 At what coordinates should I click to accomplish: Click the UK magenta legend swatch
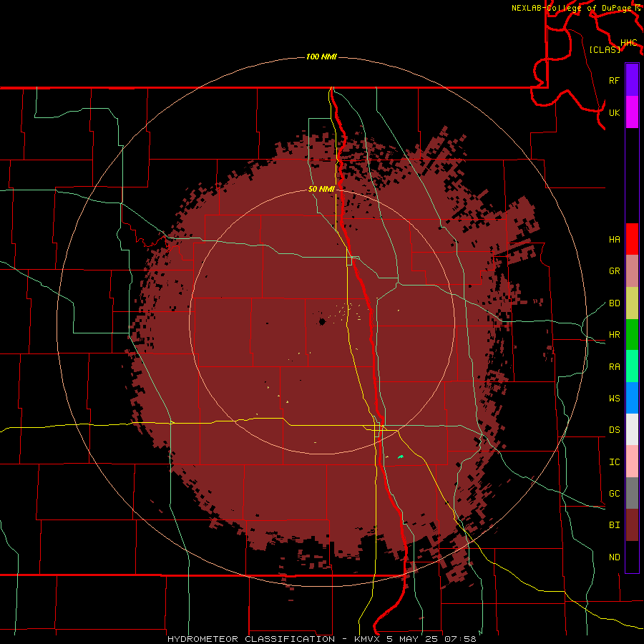click(x=632, y=112)
